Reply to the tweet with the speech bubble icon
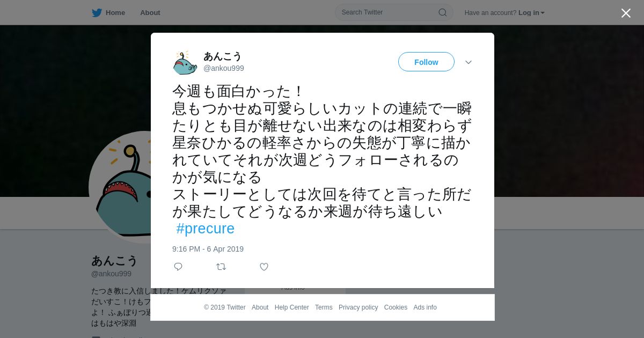This screenshot has width=644, height=338. pos(178,267)
